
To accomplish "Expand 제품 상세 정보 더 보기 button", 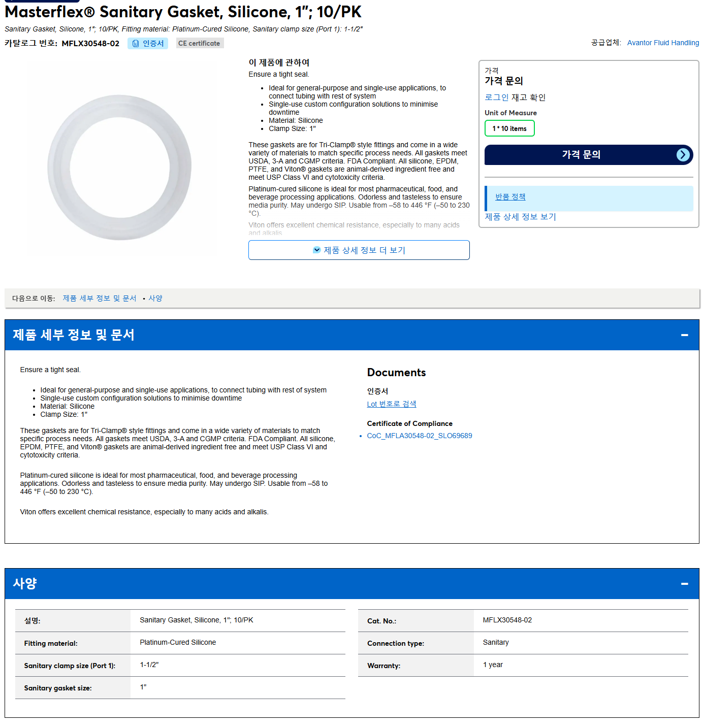I will pos(359,250).
